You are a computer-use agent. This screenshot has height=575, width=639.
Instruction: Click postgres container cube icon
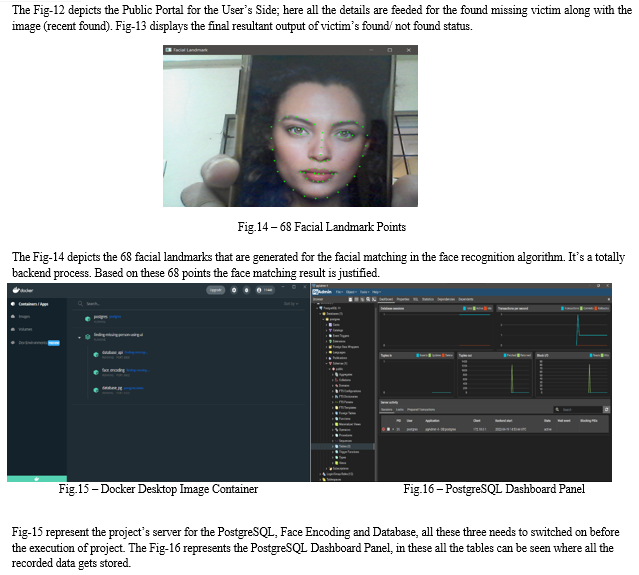click(x=88, y=319)
